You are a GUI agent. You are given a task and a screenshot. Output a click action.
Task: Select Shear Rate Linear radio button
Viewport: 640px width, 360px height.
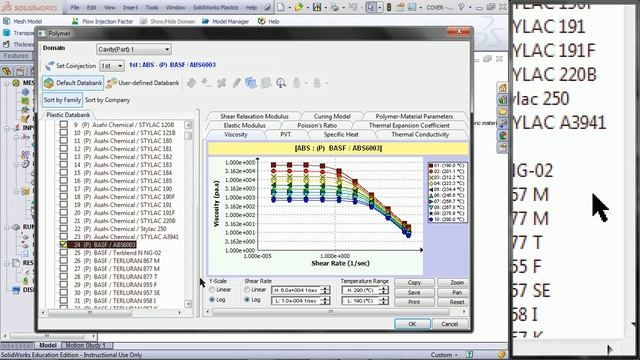point(247,289)
